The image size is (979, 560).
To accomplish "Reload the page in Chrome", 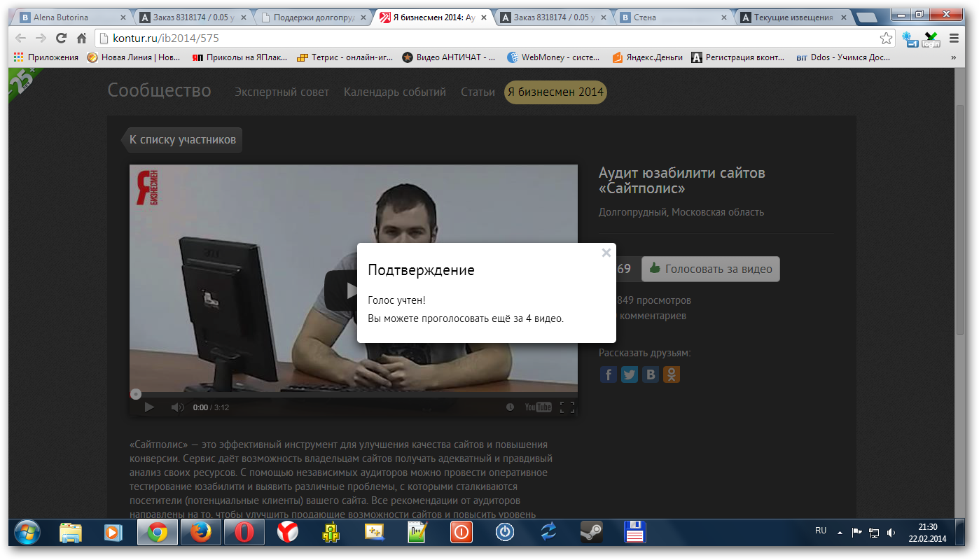I will point(62,38).
